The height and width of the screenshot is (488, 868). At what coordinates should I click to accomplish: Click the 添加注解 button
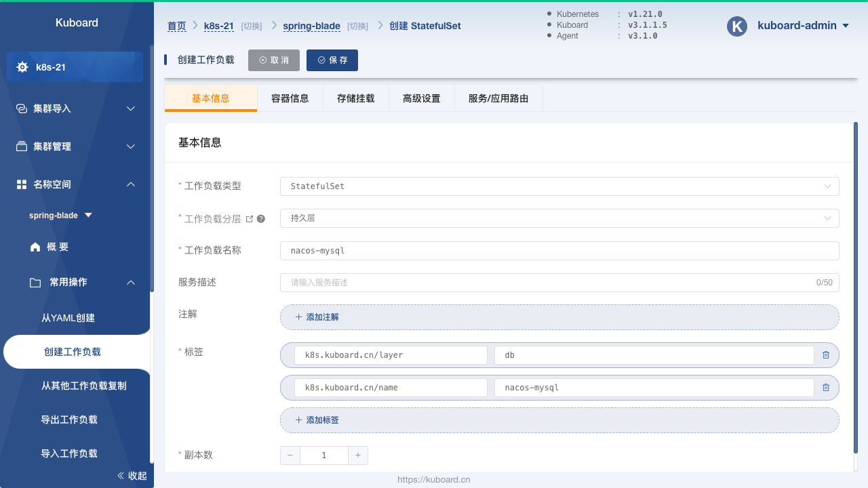[559, 317]
